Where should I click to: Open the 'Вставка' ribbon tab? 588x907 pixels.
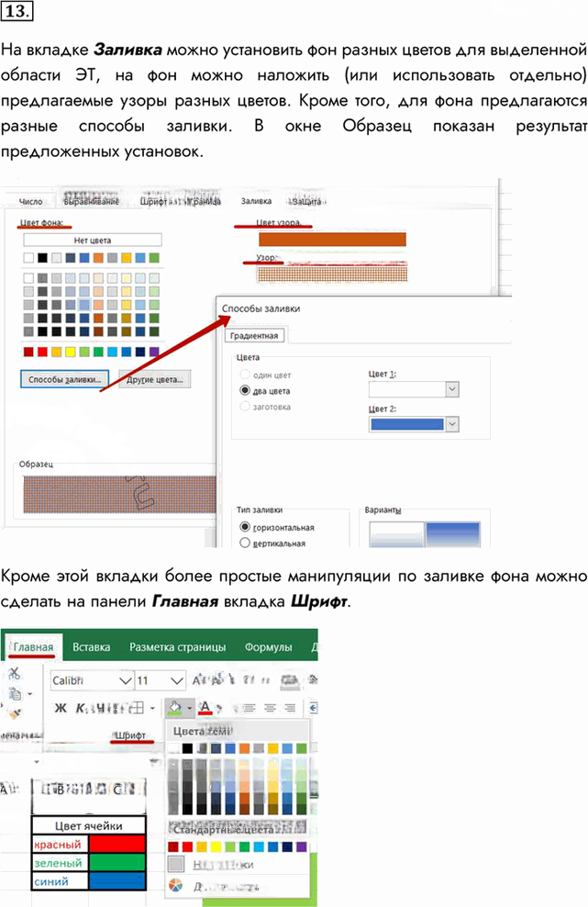(92, 646)
